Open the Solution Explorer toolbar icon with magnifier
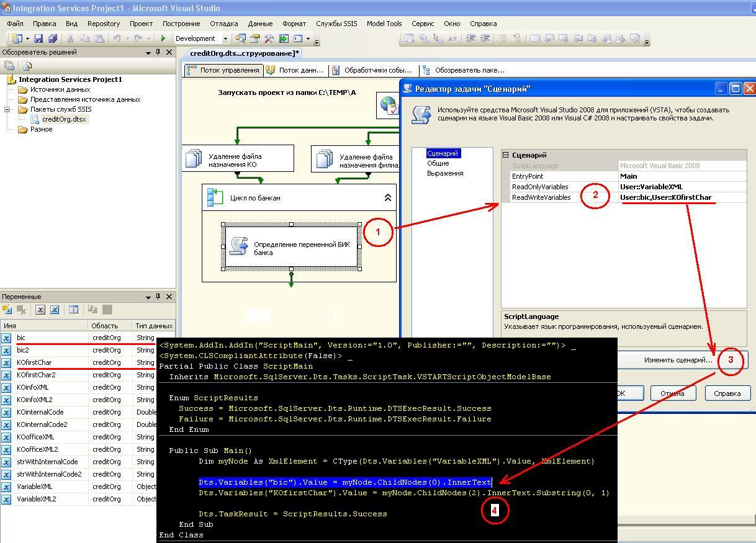 pyautogui.click(x=240, y=38)
